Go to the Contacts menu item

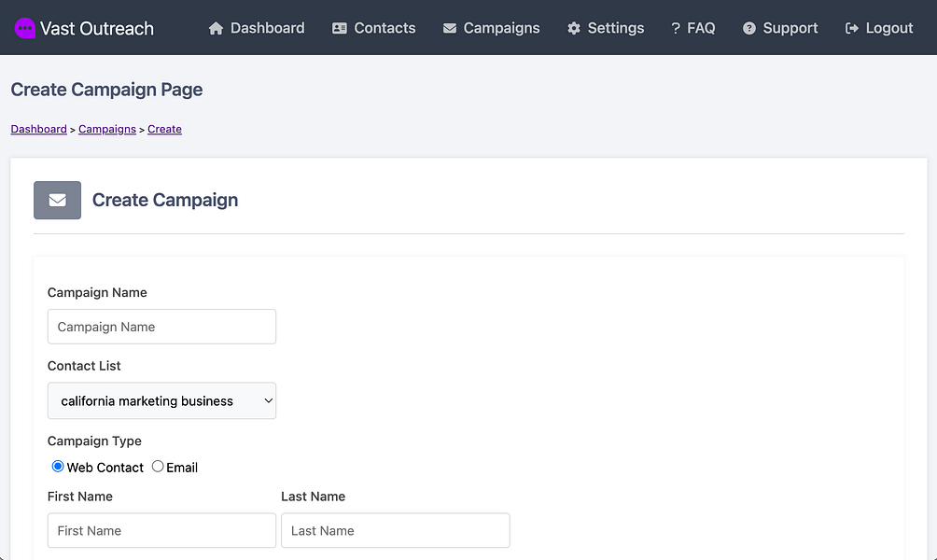tap(385, 29)
